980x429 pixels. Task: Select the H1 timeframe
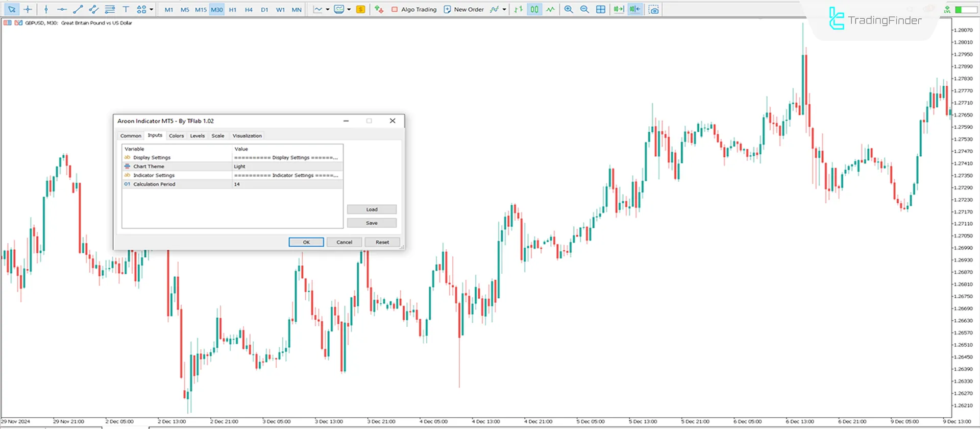[233, 9]
